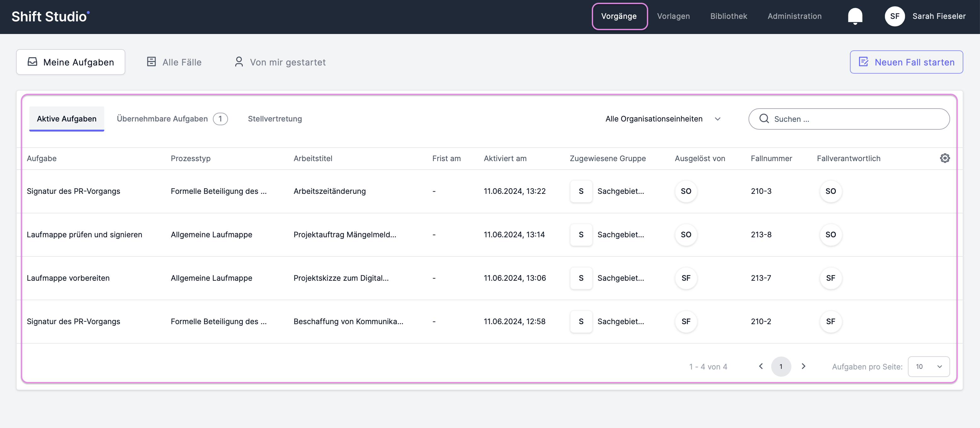Click Fallnummer 213-7
Image resolution: width=980 pixels, height=428 pixels.
tap(761, 278)
